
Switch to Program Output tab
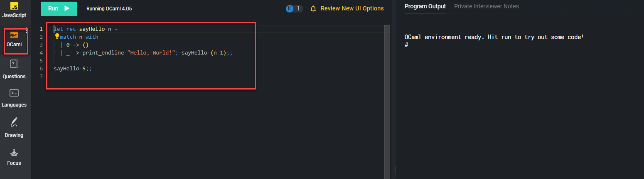click(x=425, y=7)
